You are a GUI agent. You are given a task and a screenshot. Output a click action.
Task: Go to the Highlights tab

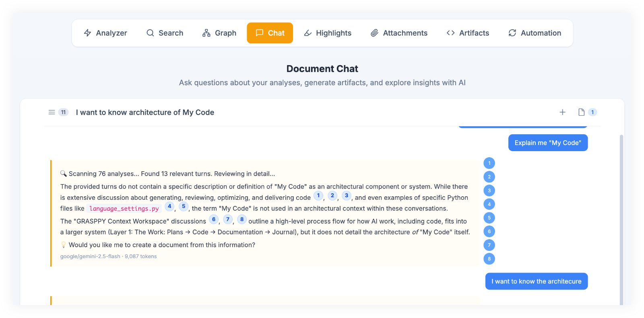[x=328, y=33]
